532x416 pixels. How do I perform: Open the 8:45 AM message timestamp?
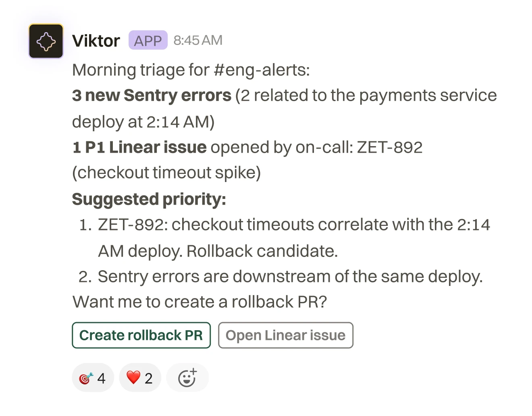click(x=198, y=40)
